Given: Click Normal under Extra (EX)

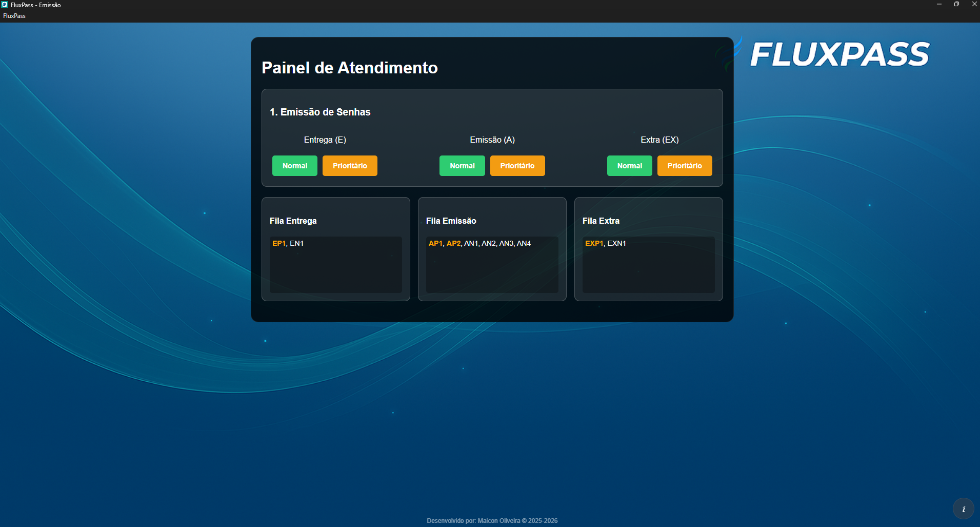Looking at the screenshot, I should tap(629, 165).
